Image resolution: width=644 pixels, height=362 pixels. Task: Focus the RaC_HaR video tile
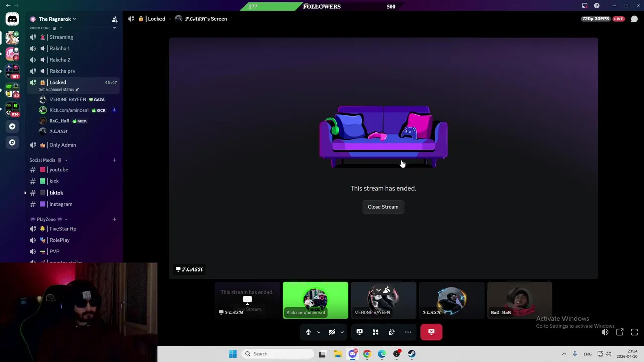tap(519, 300)
